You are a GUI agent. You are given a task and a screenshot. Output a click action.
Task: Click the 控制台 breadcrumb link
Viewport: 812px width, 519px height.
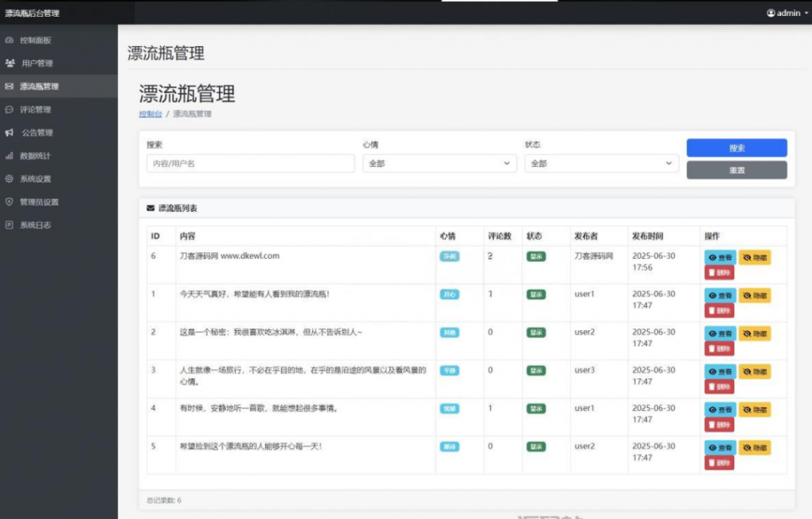point(150,113)
